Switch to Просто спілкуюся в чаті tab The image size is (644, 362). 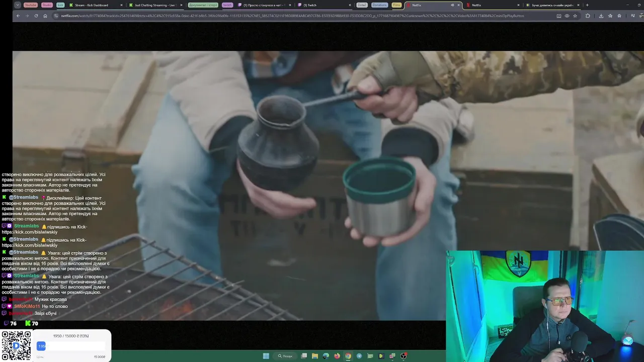point(264,5)
